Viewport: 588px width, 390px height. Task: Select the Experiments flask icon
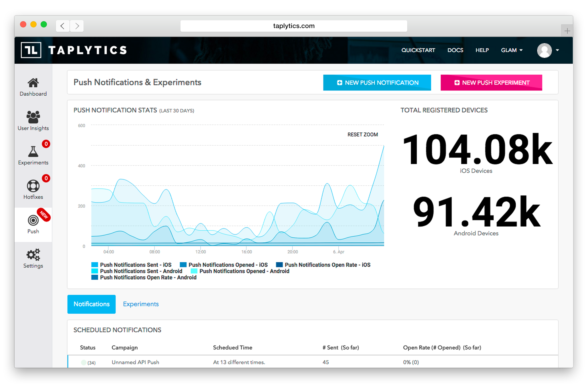tap(33, 152)
